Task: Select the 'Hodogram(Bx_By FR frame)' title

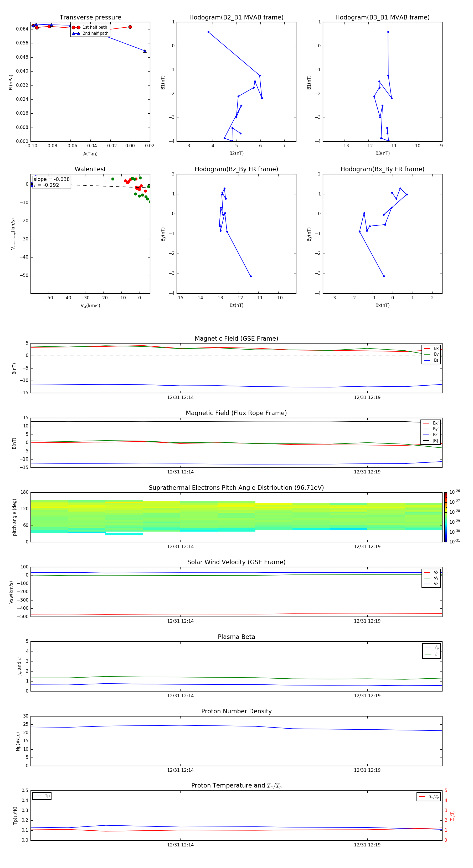Action: pos(382,169)
